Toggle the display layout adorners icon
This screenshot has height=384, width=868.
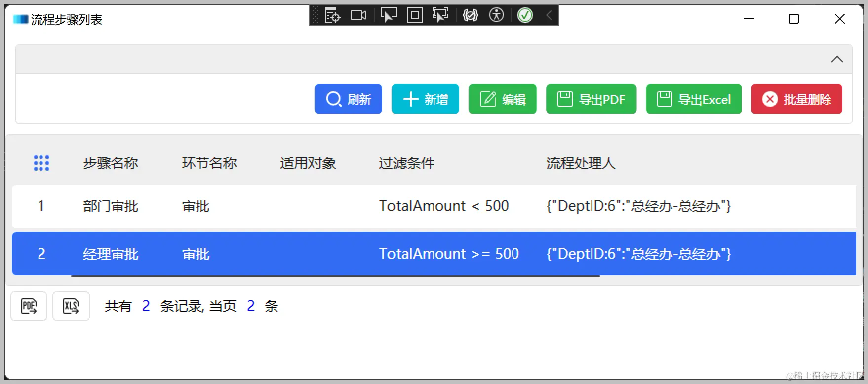pyautogui.click(x=414, y=15)
